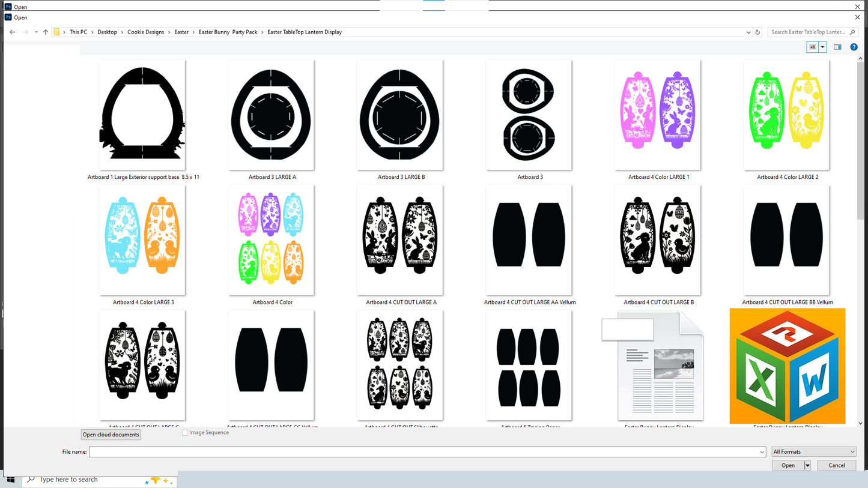The height and width of the screenshot is (488, 868).
Task: Navigate to Easter folder in breadcrumb
Action: (x=181, y=32)
